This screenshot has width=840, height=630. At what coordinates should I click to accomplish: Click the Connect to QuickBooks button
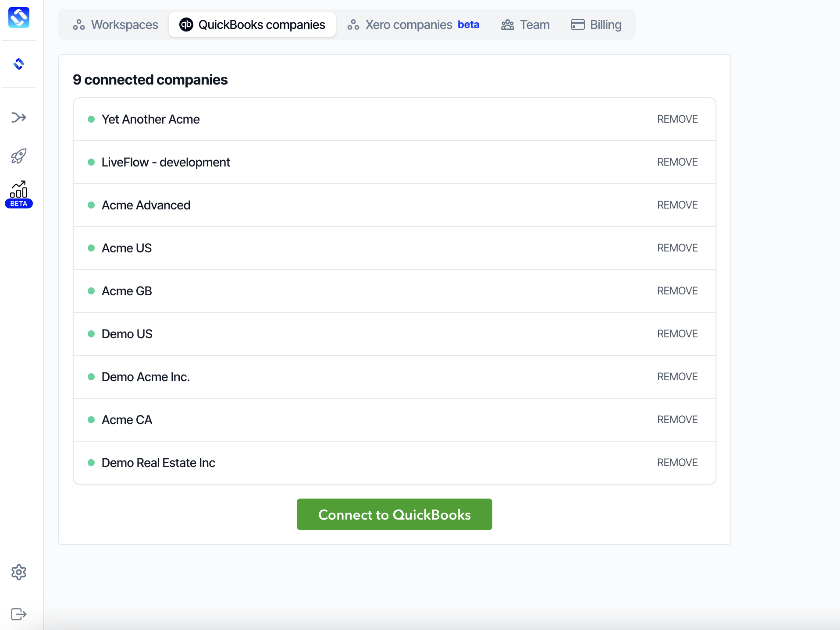click(x=395, y=514)
